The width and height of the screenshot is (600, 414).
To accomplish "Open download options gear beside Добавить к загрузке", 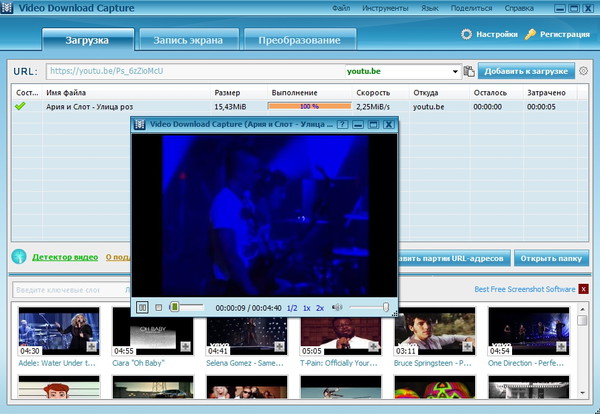I will (583, 71).
